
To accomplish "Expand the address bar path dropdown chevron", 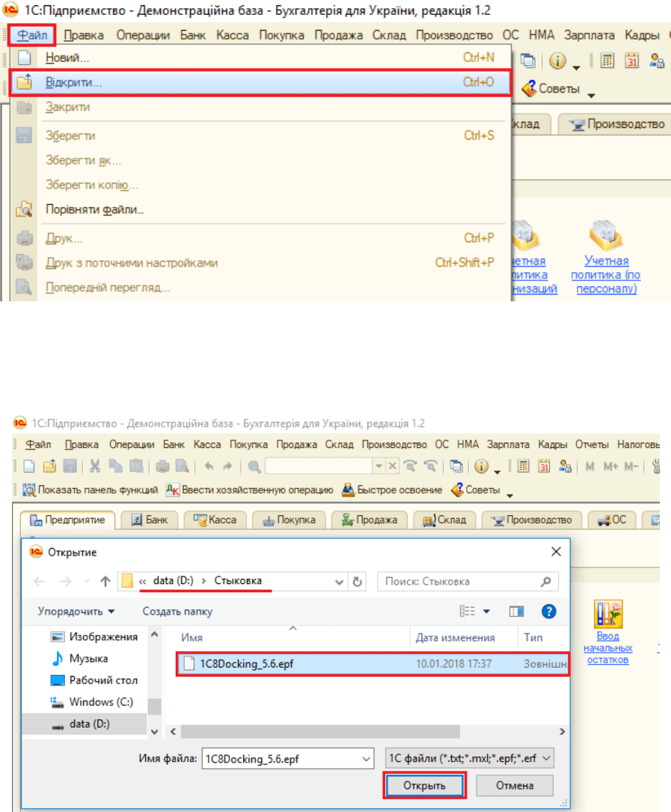I will pos(339,582).
